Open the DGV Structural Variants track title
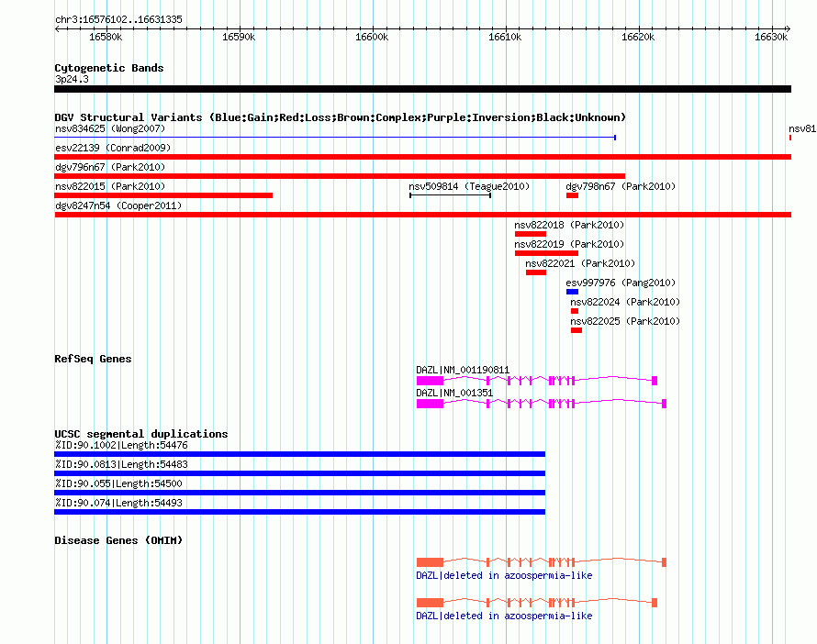Image resolution: width=817 pixels, height=644 pixels. click(341, 117)
